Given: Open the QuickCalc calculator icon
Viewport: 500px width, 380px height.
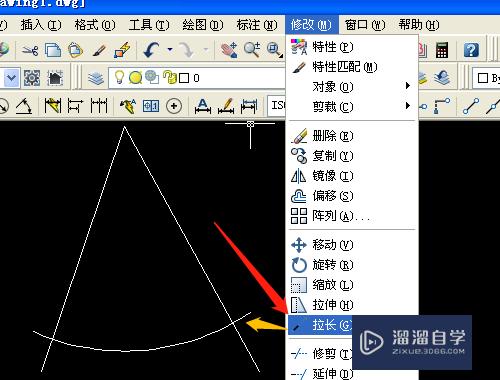Looking at the screenshot, I should (x=442, y=50).
